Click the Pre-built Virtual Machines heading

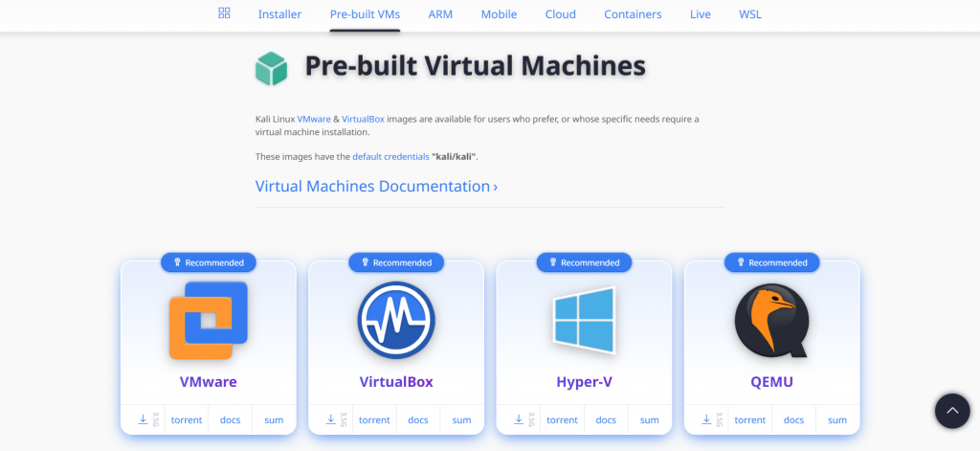[x=475, y=66]
